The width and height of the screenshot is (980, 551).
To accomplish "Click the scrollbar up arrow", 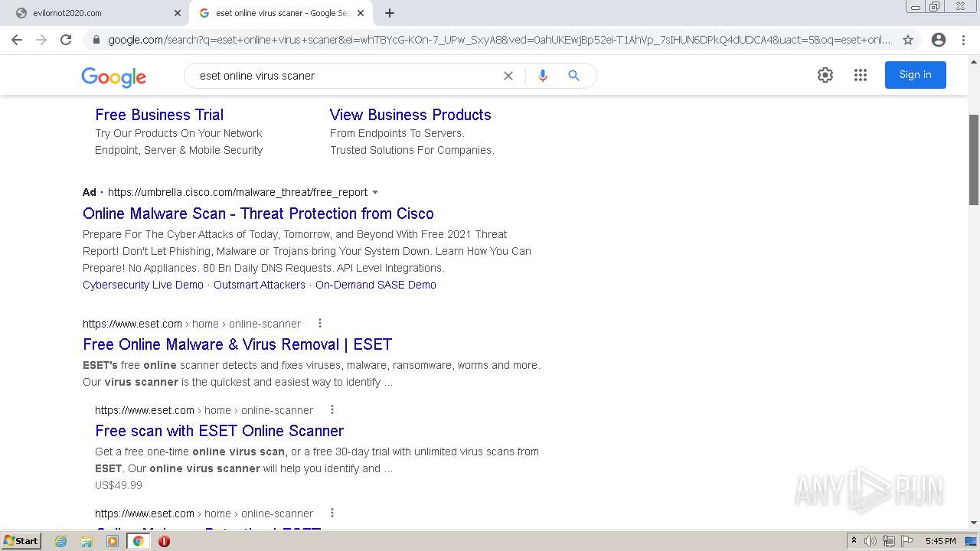I will (x=974, y=61).
